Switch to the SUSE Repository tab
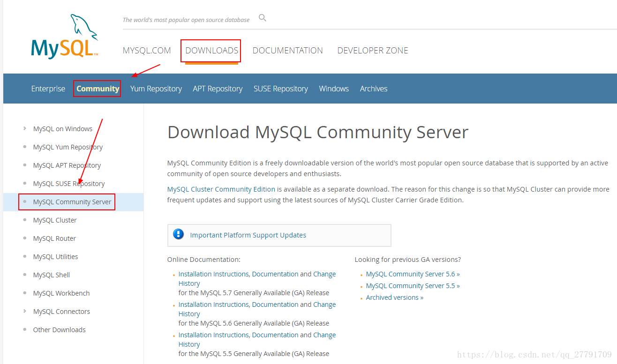The image size is (617, 364). tap(281, 89)
